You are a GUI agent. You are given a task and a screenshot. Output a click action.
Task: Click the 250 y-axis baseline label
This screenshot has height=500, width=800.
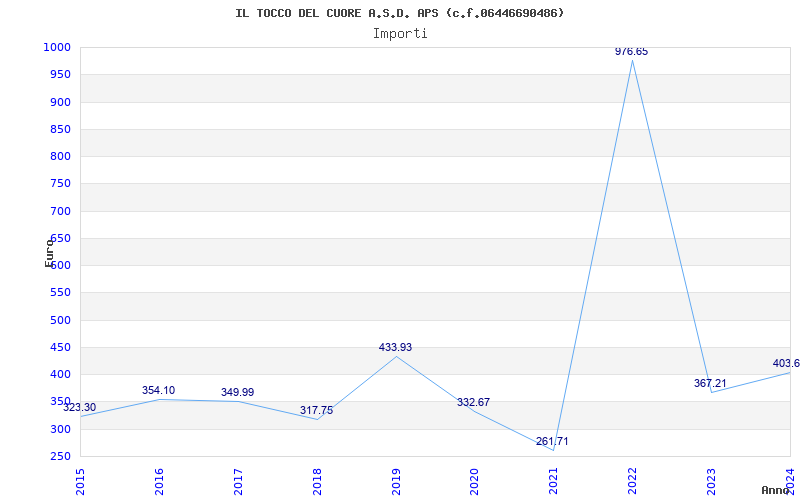click(x=60, y=457)
